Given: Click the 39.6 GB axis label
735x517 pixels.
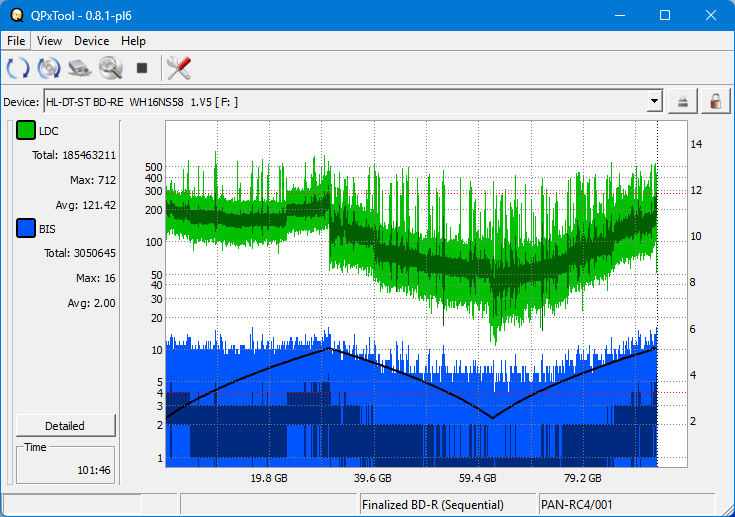Looking at the screenshot, I should pyautogui.click(x=373, y=478).
